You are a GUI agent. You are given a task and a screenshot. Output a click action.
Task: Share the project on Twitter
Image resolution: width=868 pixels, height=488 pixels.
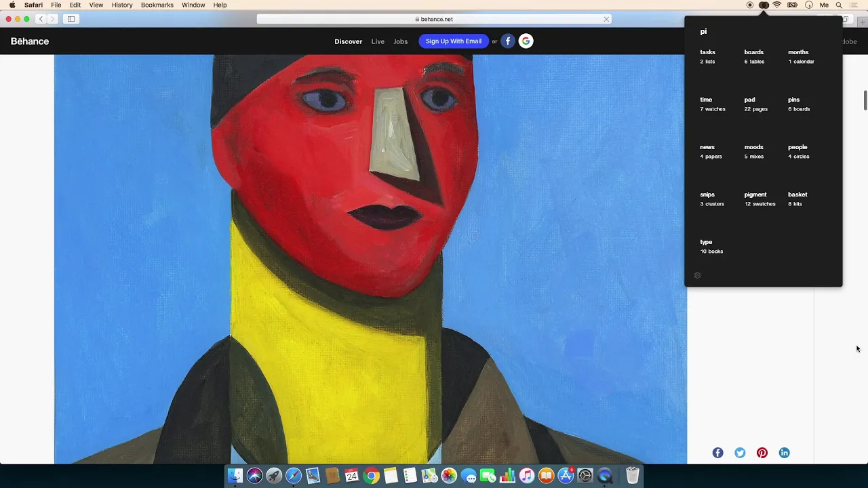(740, 453)
